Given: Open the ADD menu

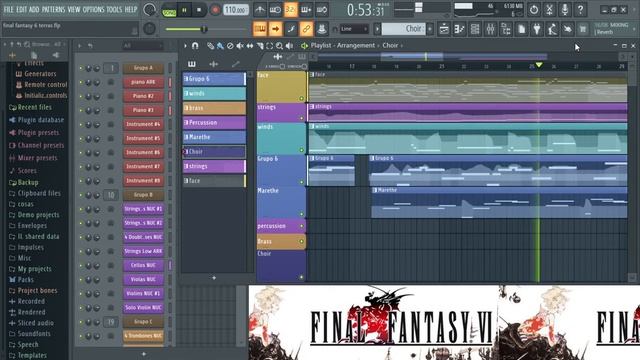Looking at the screenshot, I should [x=34, y=9].
